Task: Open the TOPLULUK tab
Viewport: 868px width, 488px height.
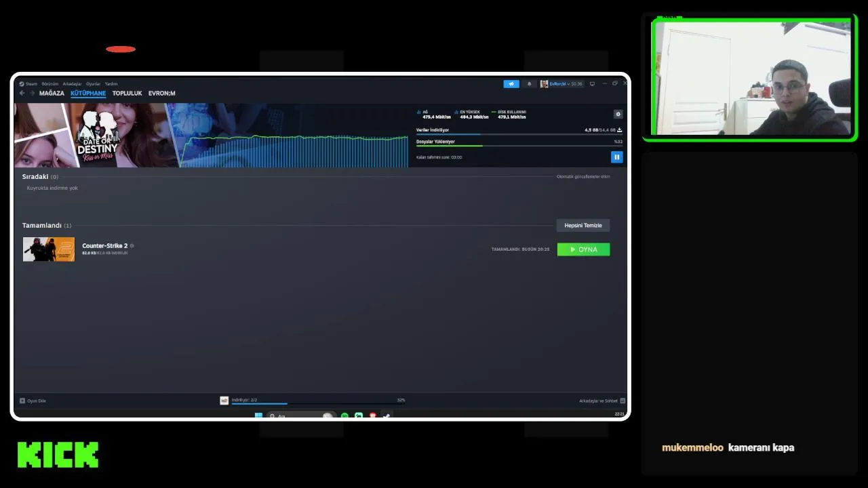Action: click(x=127, y=94)
